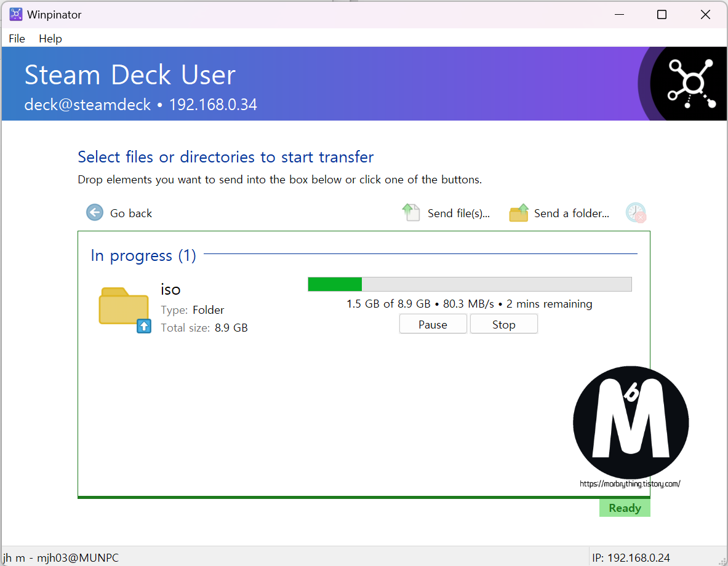The width and height of the screenshot is (728, 566).
Task: Click the 'Steam Deck User' header name
Action: click(130, 75)
